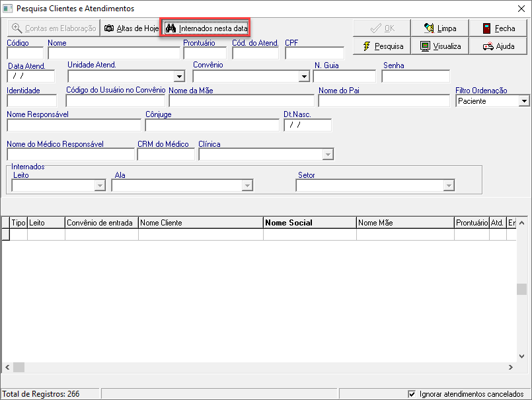Click the Altas de Hoje button label
Image resolution: width=532 pixels, height=400 pixels.
pos(137,28)
